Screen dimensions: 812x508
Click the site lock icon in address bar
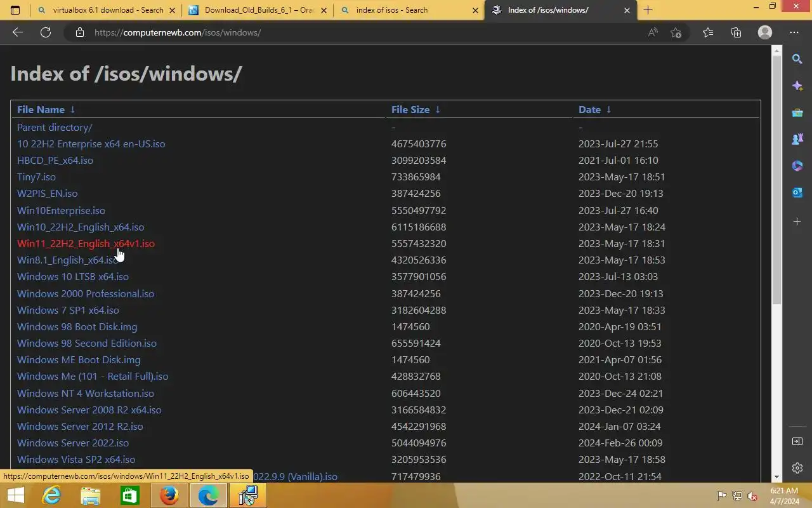click(x=80, y=32)
